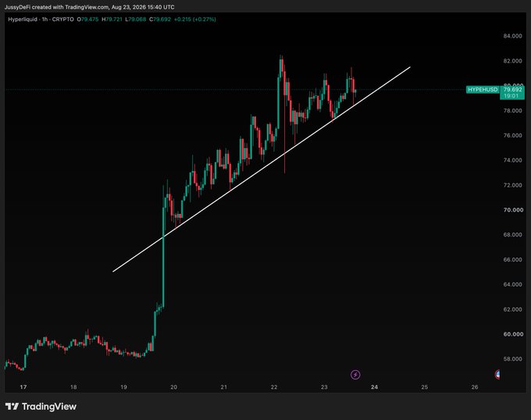Click date 17 on the time axis

click(23, 387)
